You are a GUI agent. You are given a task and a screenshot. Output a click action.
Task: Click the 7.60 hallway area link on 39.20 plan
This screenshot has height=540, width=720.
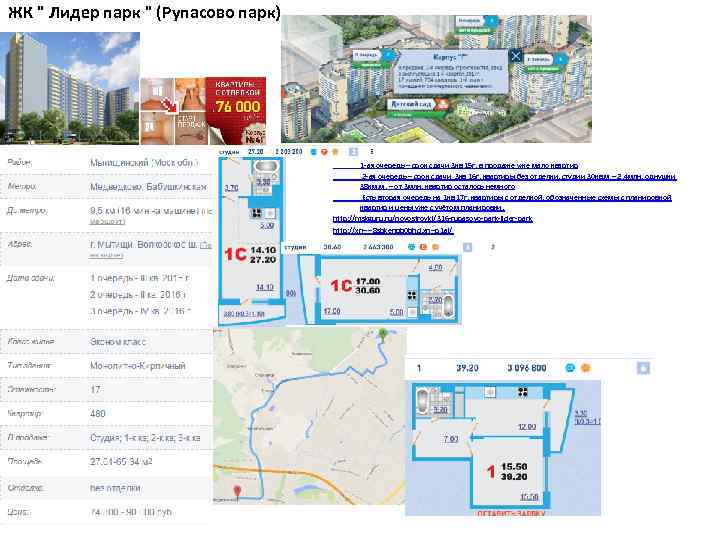[x=451, y=439]
